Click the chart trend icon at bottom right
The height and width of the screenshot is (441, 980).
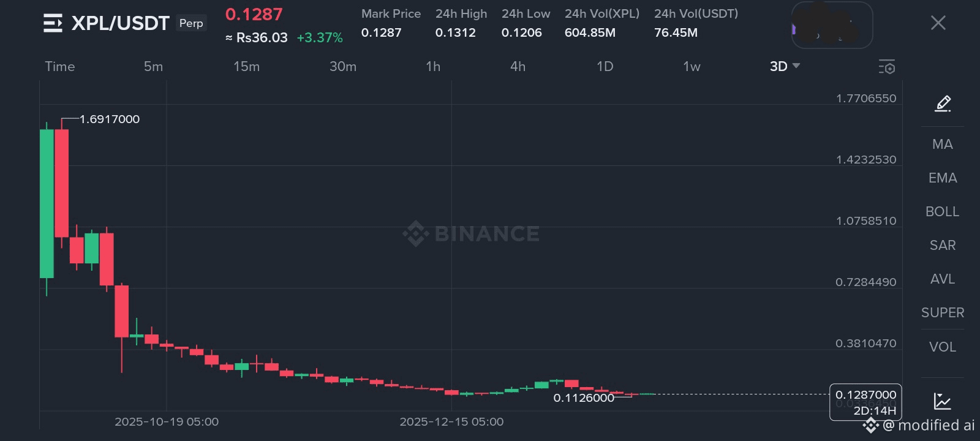tap(942, 401)
